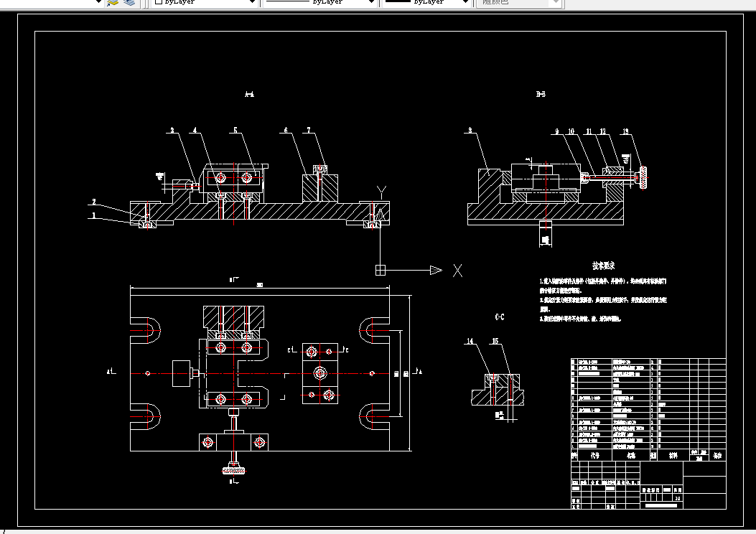Click part balloon number 14
756x534 pixels.
coord(470,341)
